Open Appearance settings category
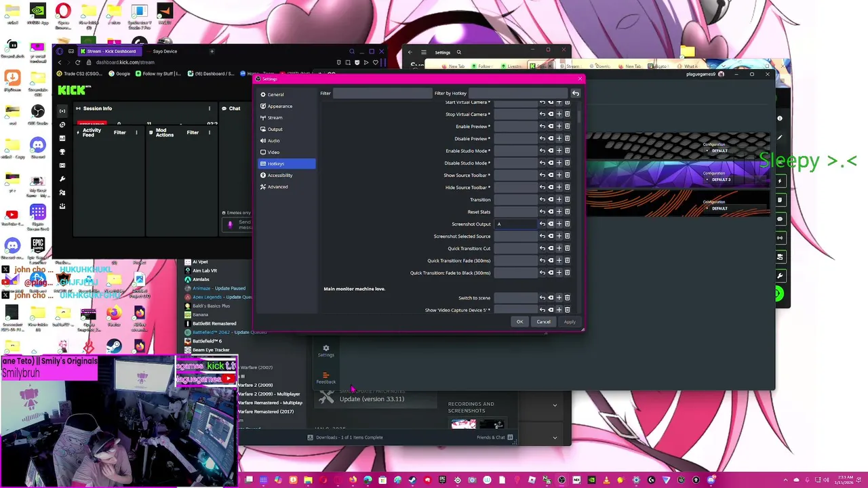The width and height of the screenshot is (868, 488). [x=287, y=106]
